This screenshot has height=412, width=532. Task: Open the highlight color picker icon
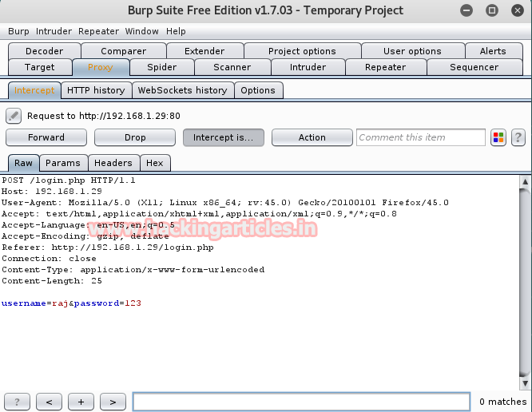point(498,137)
